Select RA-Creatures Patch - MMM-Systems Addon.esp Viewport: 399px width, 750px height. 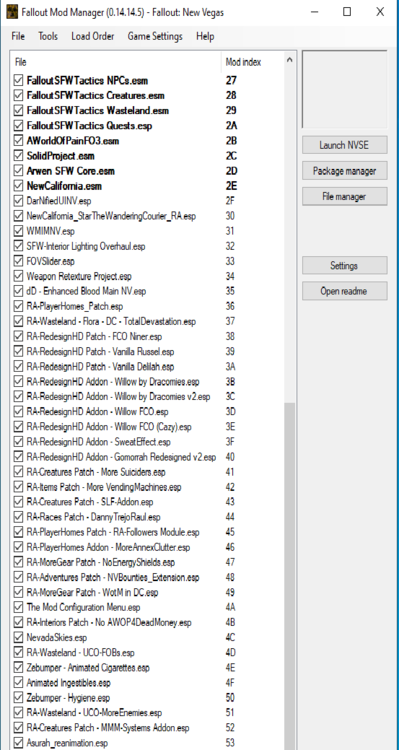108,728
